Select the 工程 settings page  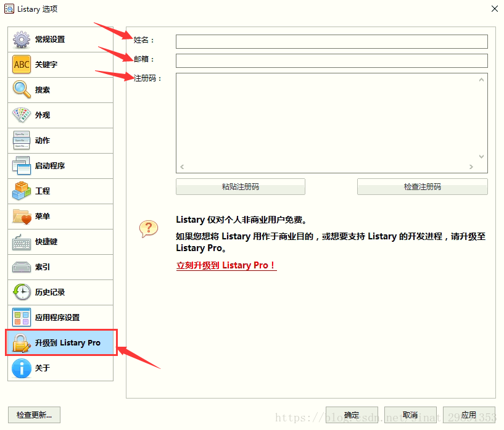click(60, 191)
